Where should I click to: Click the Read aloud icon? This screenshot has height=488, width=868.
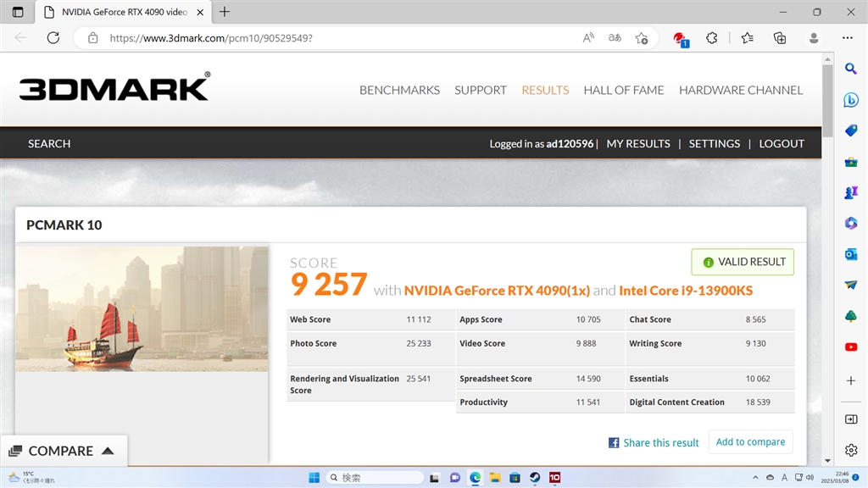click(x=588, y=37)
